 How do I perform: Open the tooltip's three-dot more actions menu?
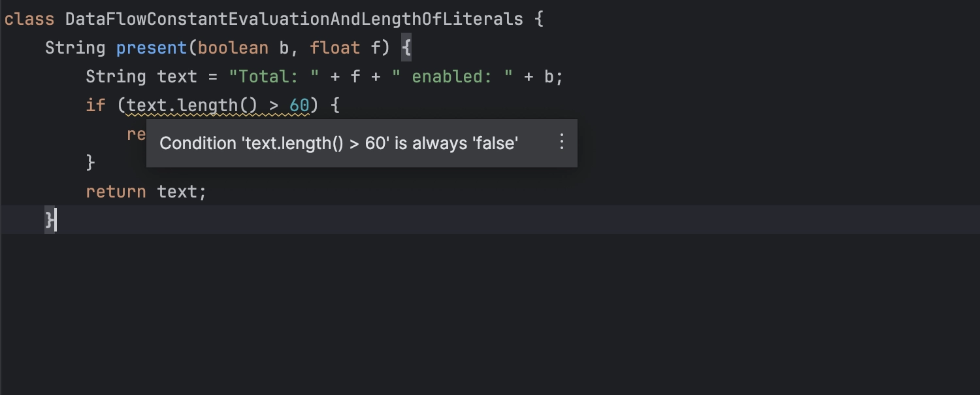pos(561,142)
